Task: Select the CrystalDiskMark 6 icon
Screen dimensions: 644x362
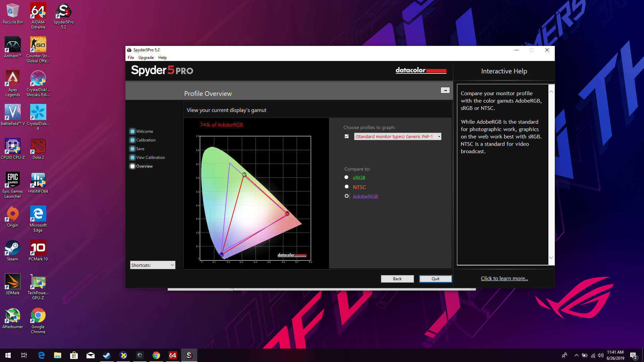Action: (x=38, y=117)
